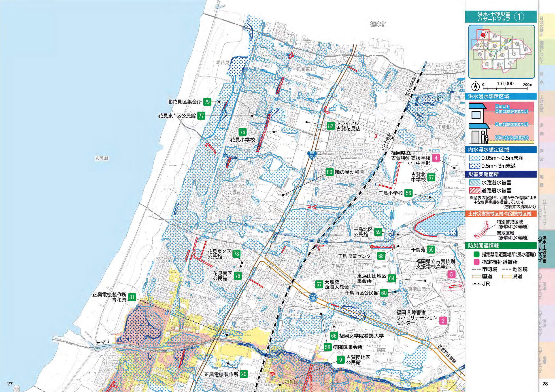Select green marker 77 beside 花見東1区公民館

[201, 116]
